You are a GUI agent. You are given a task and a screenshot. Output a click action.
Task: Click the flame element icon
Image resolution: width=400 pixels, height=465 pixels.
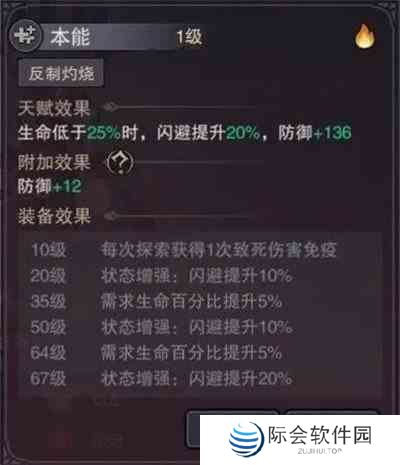coord(365,37)
